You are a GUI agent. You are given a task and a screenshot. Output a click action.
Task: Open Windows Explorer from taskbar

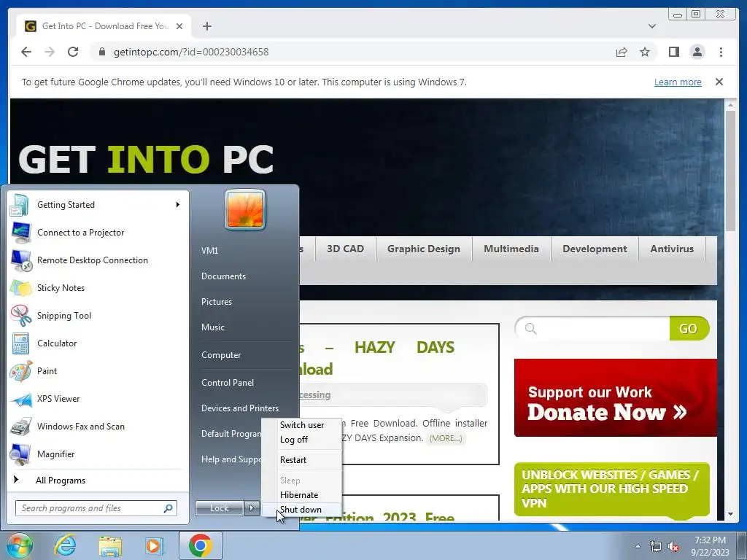pos(110,545)
